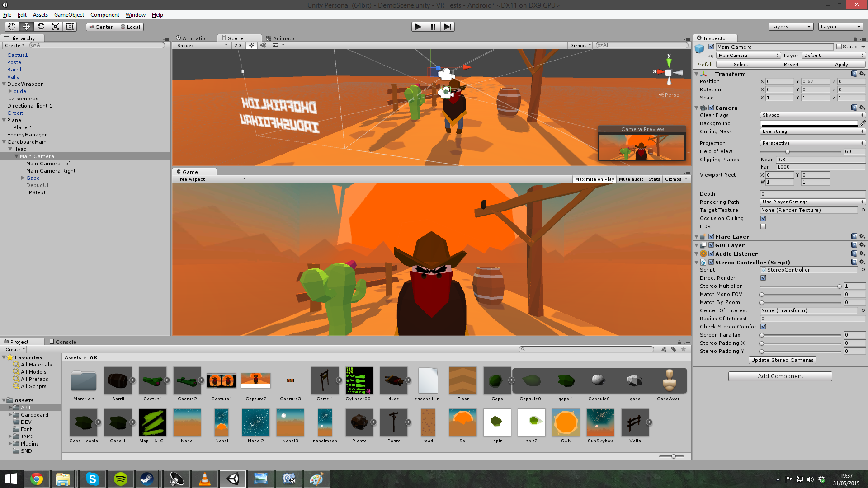Click the Step forward button
The width and height of the screenshot is (868, 488).
click(x=447, y=27)
